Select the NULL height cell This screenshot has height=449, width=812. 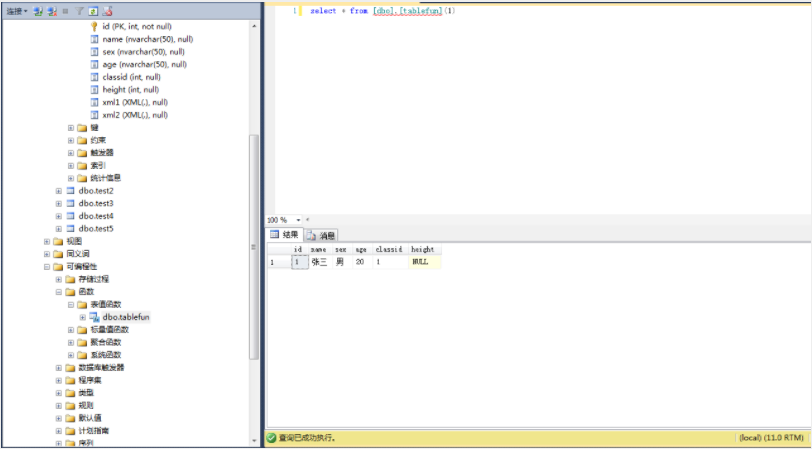click(x=424, y=262)
